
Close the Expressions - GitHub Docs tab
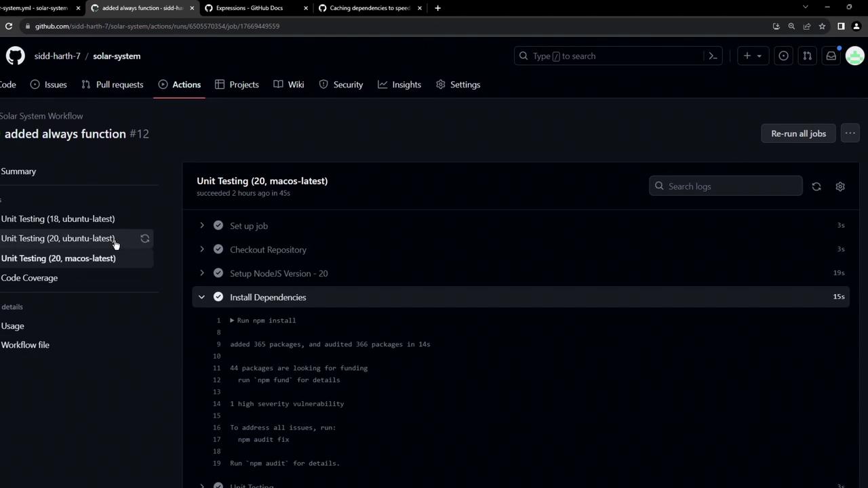(306, 8)
